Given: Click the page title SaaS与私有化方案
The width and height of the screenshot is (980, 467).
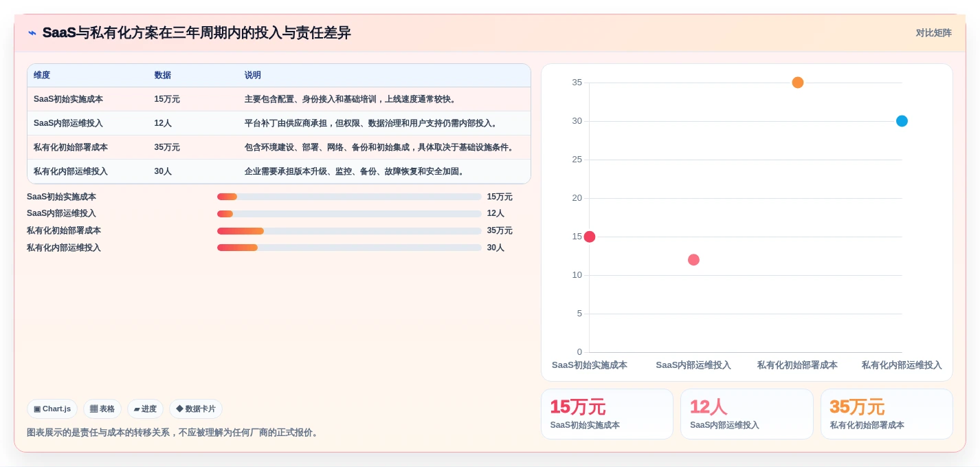Looking at the screenshot, I should point(197,33).
